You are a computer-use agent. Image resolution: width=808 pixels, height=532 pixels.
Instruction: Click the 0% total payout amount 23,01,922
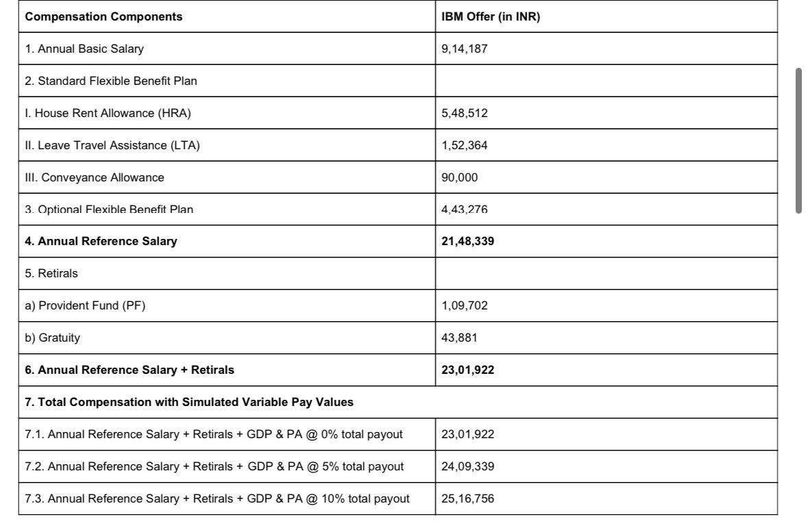468,434
